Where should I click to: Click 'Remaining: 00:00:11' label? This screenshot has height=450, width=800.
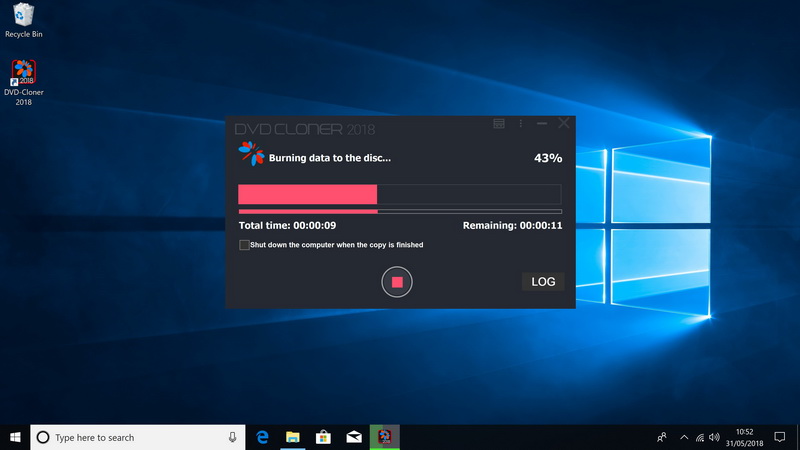(x=512, y=226)
